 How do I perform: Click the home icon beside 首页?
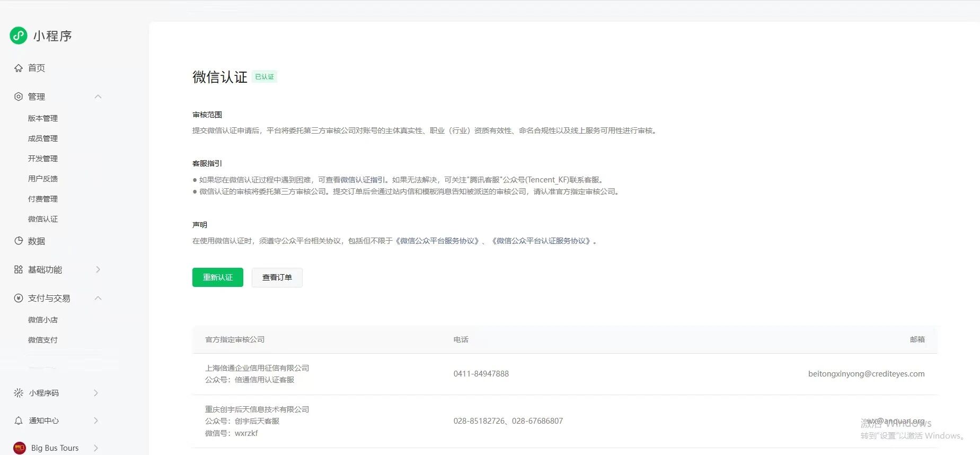(x=19, y=68)
